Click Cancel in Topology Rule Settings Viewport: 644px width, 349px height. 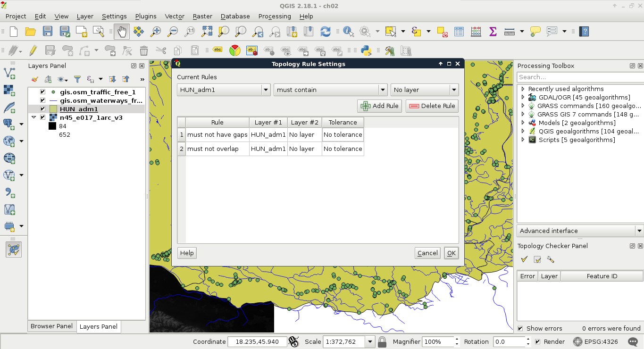tap(427, 253)
